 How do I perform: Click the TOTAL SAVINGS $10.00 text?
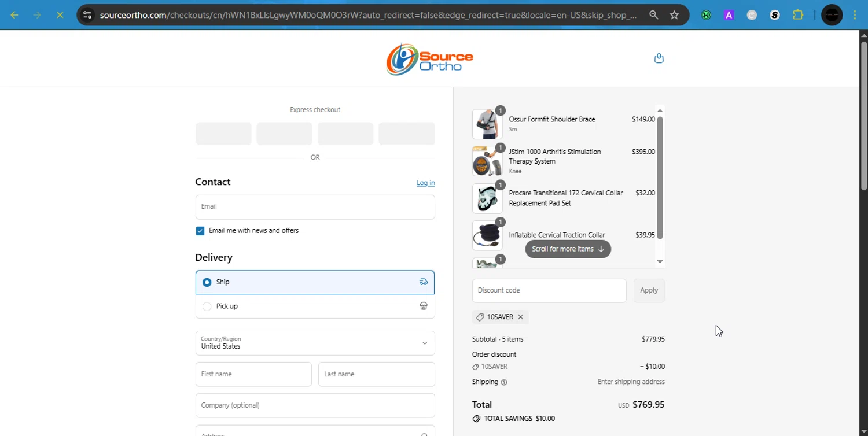[518, 419]
